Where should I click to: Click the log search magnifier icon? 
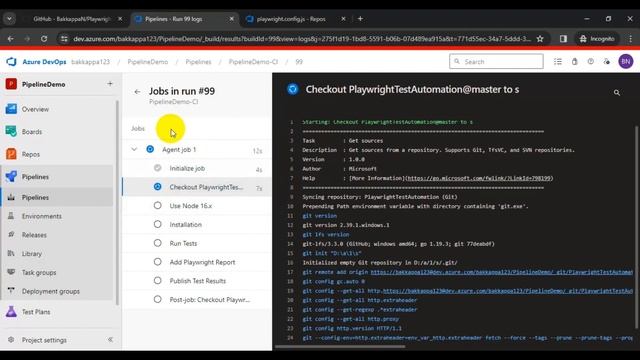pyautogui.click(x=617, y=93)
